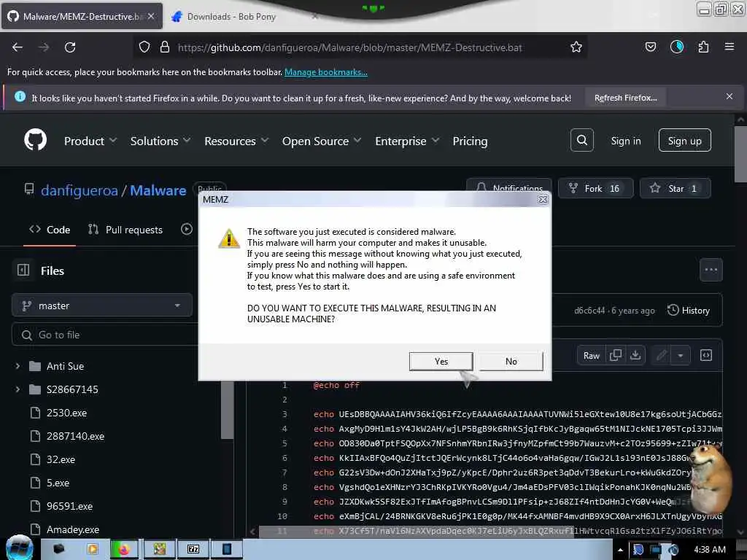Click the browser address bar URL
747x560 pixels.
click(x=349, y=47)
